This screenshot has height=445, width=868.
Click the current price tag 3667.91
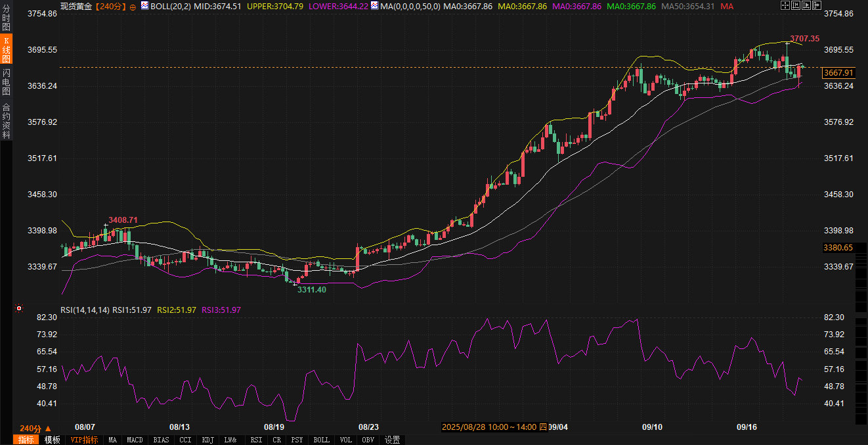click(838, 73)
